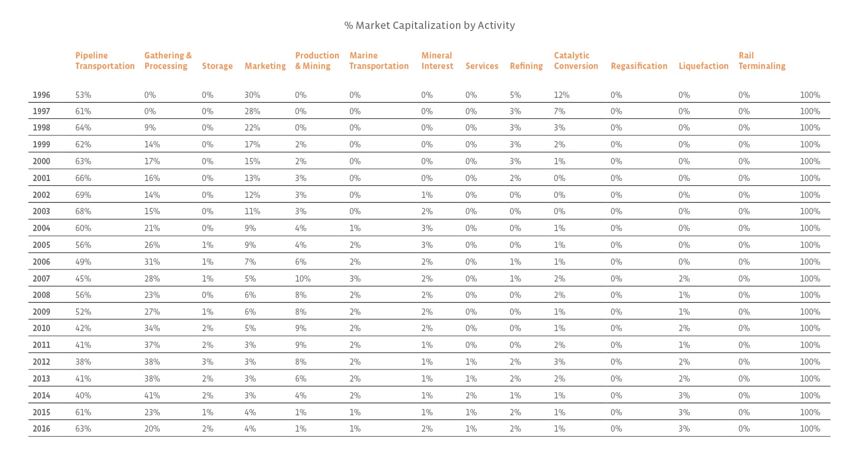Viewport: 868px width, 459px height.
Task: Select the 2007 row year label
Action: click(42, 279)
